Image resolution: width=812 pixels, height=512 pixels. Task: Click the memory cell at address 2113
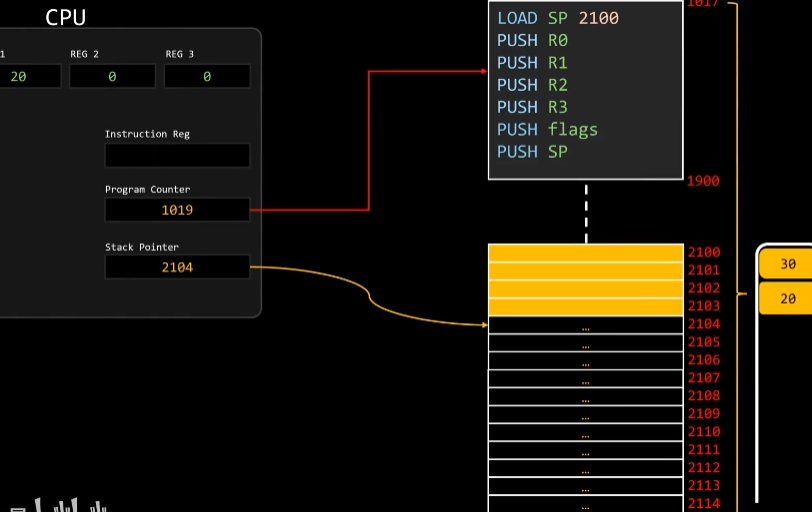[x=586, y=487]
